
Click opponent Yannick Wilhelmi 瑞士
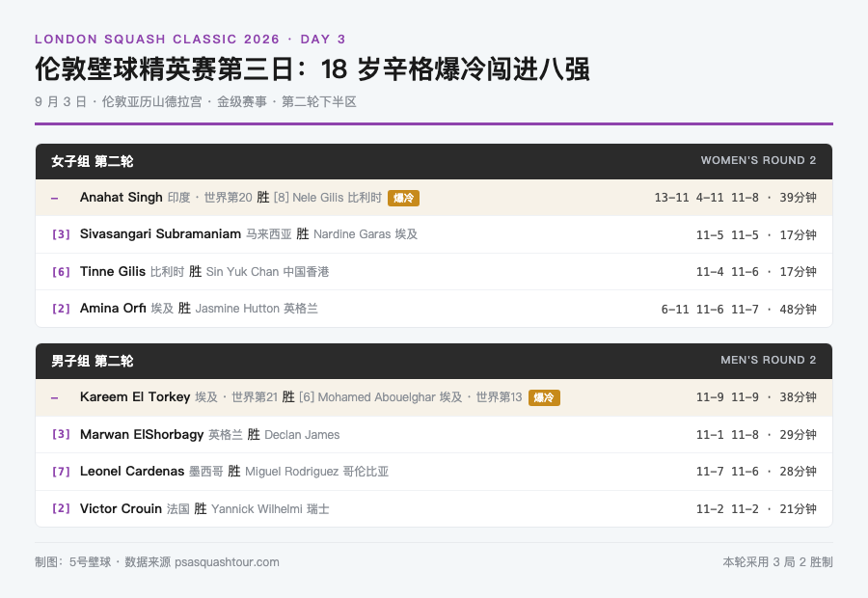[x=270, y=509]
